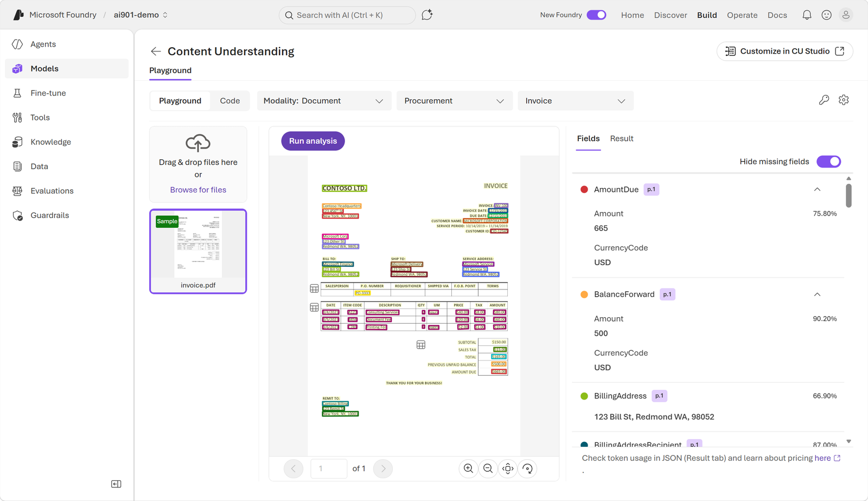Click Customize in CU Studio button
Viewport: 868px width, 501px height.
click(x=784, y=52)
